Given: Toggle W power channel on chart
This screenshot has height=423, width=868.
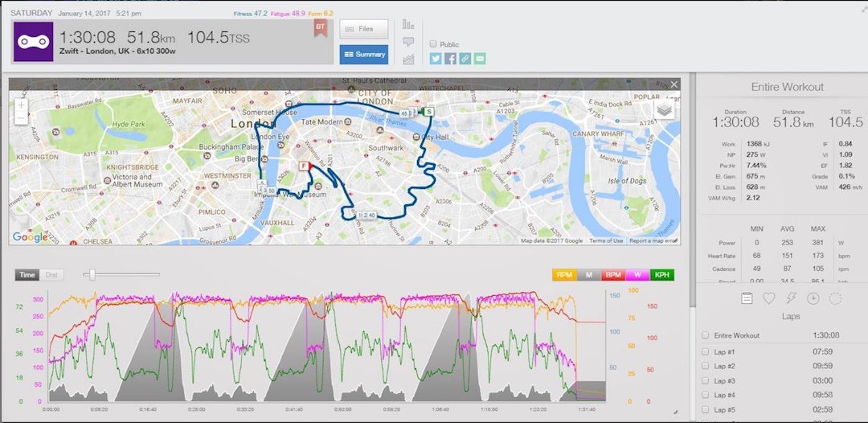Looking at the screenshot, I should point(637,274).
